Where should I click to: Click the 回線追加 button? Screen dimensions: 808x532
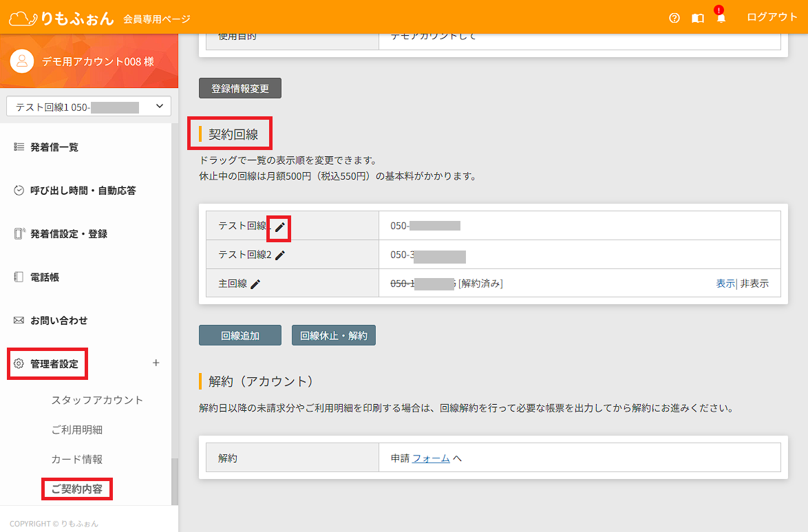tap(240, 335)
